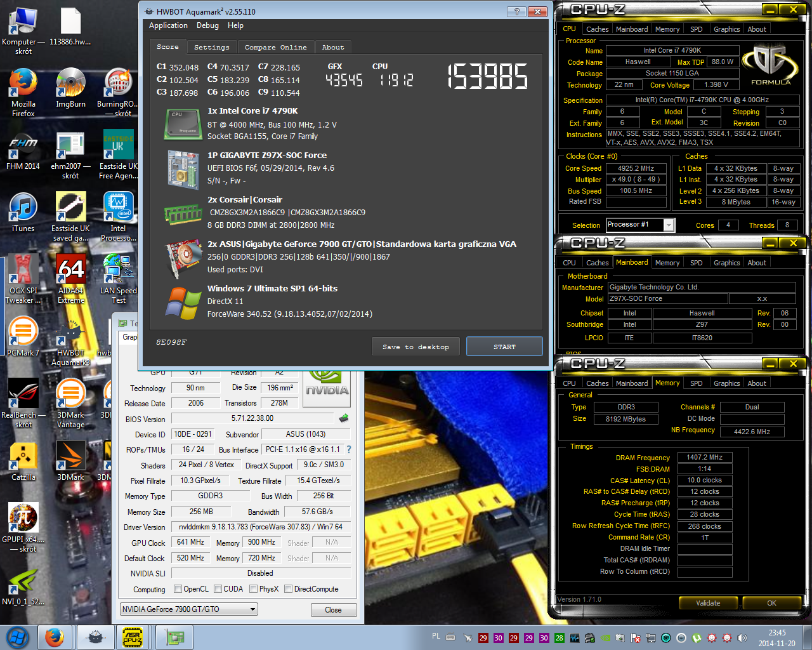Open the OCX SPI Tweaker shortcut
Viewport: 812px width, 650px height.
[x=23, y=279]
